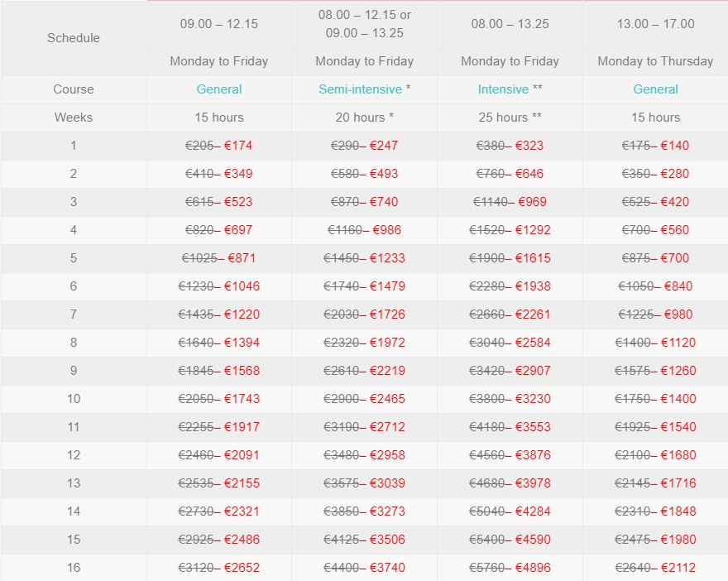Click the 08.00 – 13.25 schedule header
728x581 pixels.
[x=510, y=24]
